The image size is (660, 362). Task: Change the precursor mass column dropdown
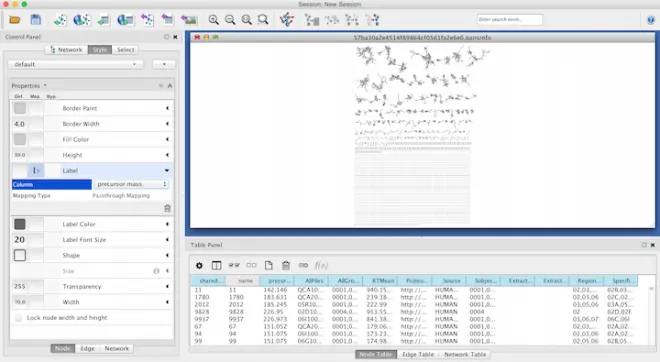131,184
